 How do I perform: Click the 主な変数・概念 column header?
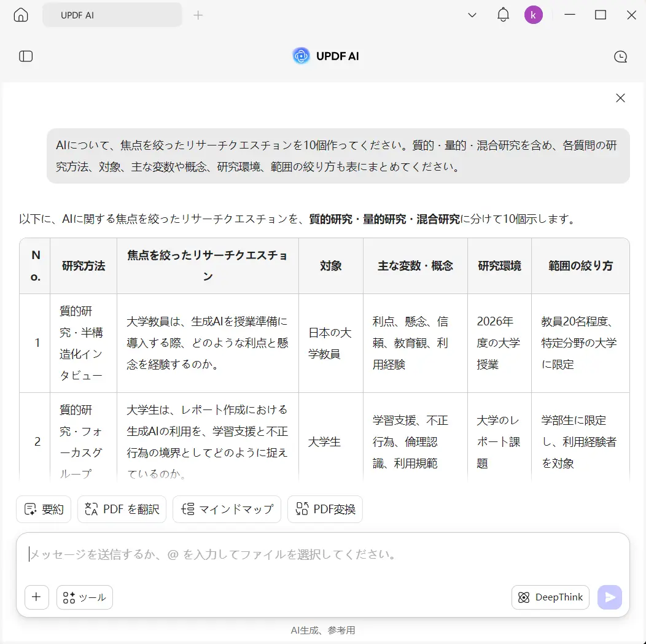coord(415,266)
